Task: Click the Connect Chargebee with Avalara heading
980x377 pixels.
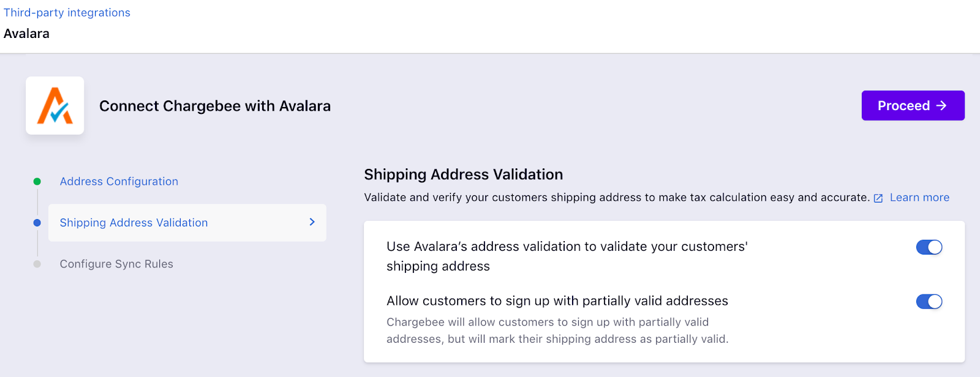Action: [215, 106]
